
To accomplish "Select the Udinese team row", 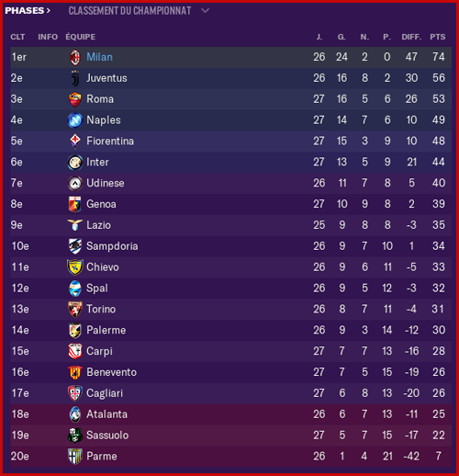I will click(x=231, y=183).
